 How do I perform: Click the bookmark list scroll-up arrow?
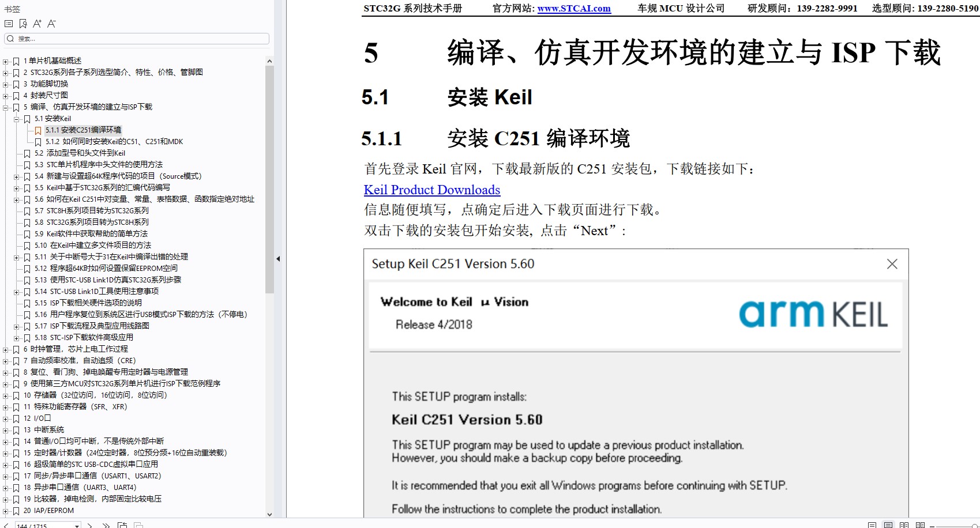pos(269,61)
